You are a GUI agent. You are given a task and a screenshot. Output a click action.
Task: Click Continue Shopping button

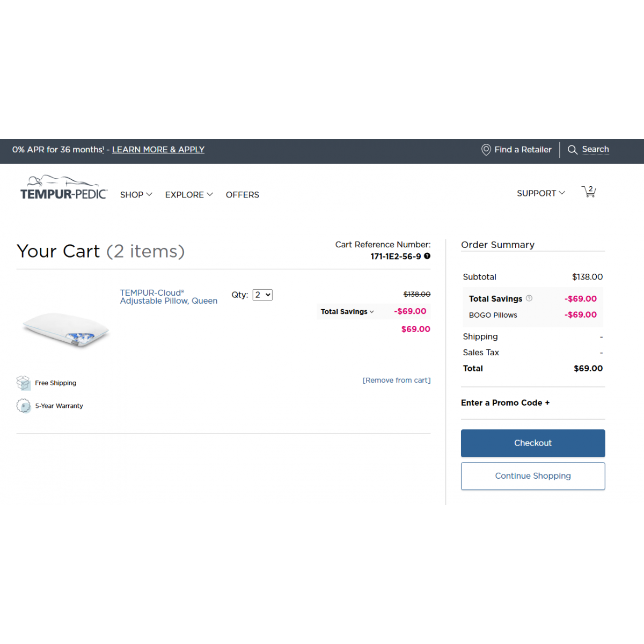[533, 476]
